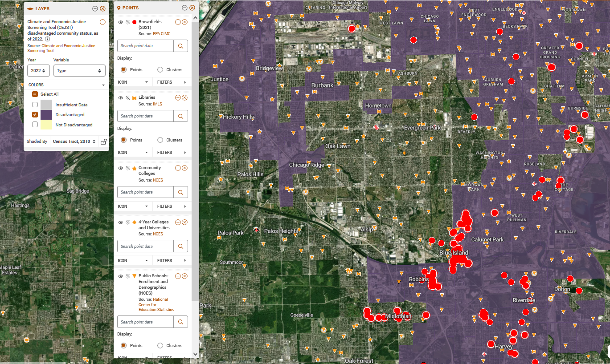Remove 4-Year Colleges and Universities layer
610x364 pixels.
click(x=184, y=222)
